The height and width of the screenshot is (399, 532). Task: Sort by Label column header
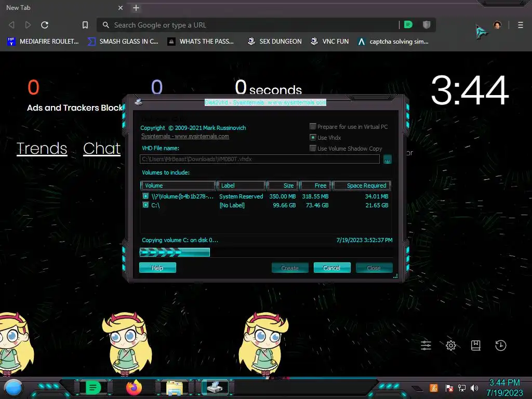(241, 185)
